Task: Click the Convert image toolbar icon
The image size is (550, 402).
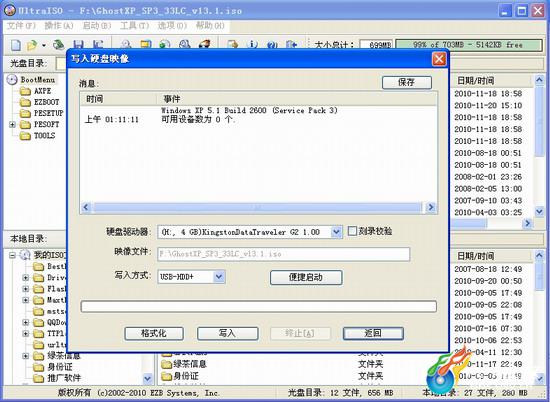Action: pyautogui.click(x=164, y=44)
